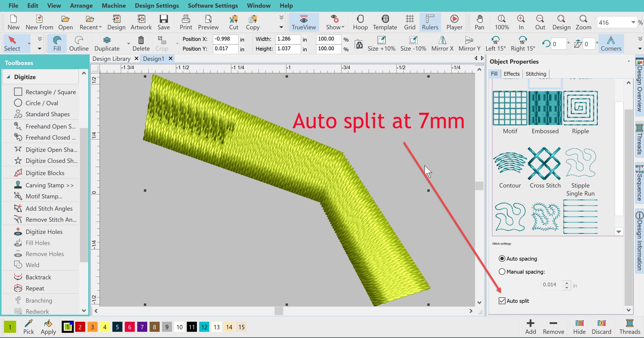This screenshot has width=644, height=338.
Task: Toggle the Corners tool
Action: tap(611, 43)
